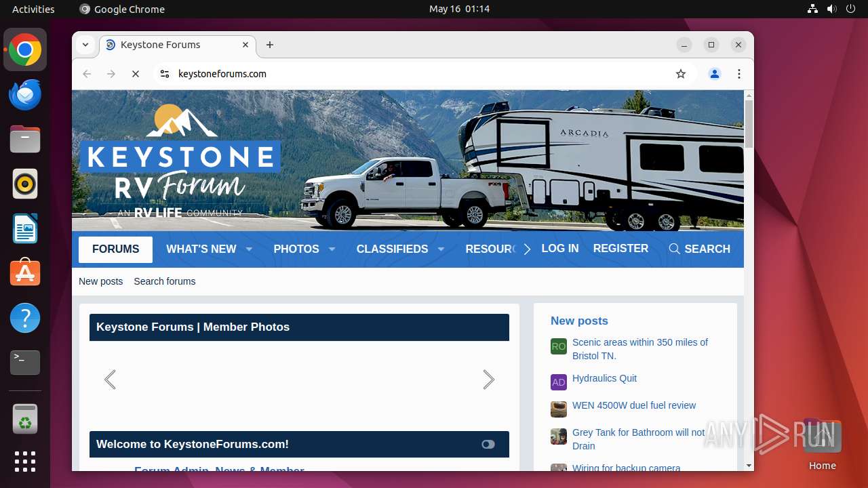Open Rhythmbox music player in dock

[x=25, y=184]
